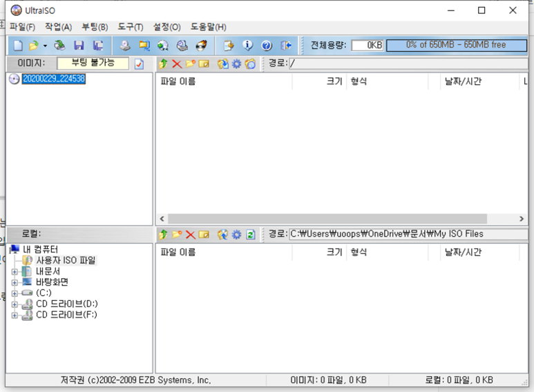Click the image pane gear properties icon

point(236,63)
